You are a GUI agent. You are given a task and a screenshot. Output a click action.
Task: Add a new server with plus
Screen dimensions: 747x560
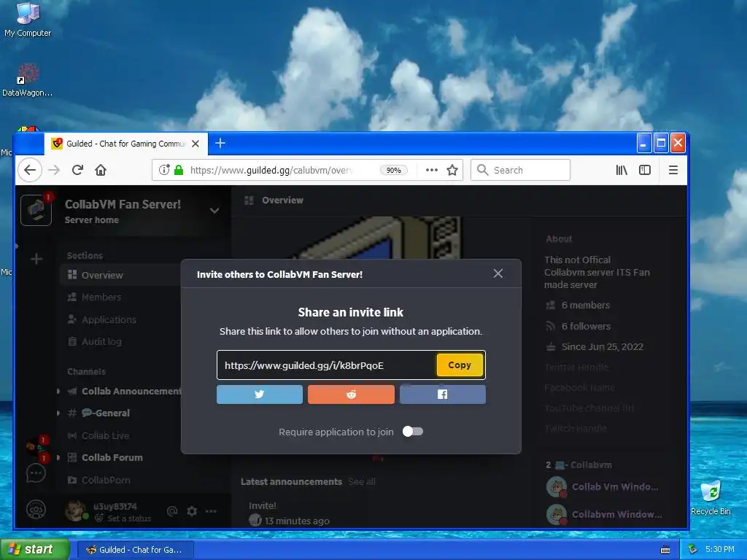(x=36, y=259)
